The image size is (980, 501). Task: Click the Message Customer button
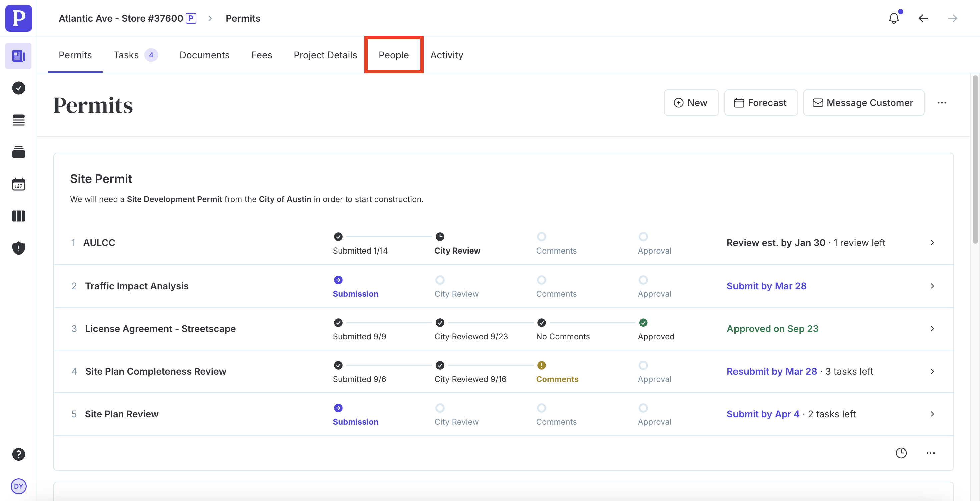pyautogui.click(x=863, y=103)
